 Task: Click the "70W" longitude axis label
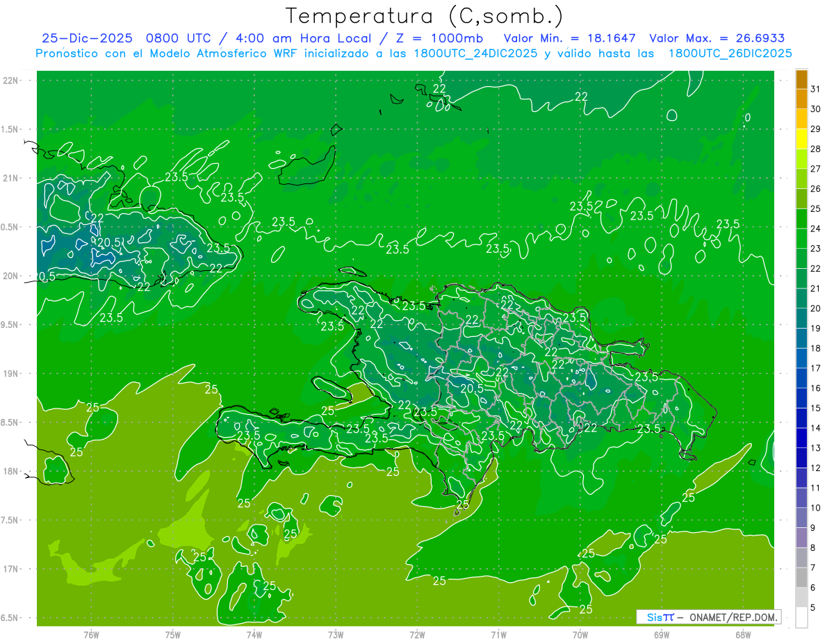point(580,634)
